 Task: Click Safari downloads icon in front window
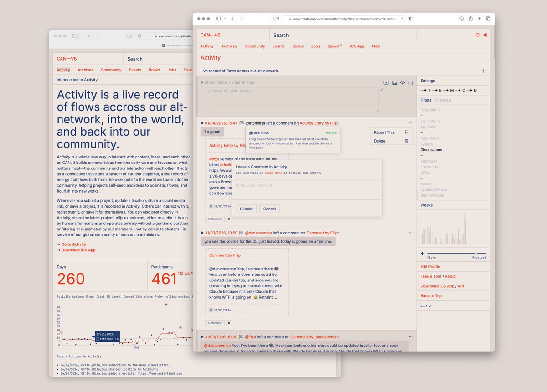click(462, 19)
